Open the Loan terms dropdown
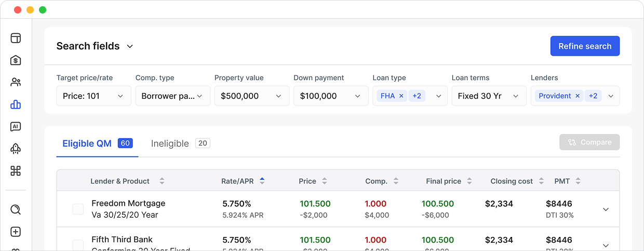644x251 pixels. point(489,96)
